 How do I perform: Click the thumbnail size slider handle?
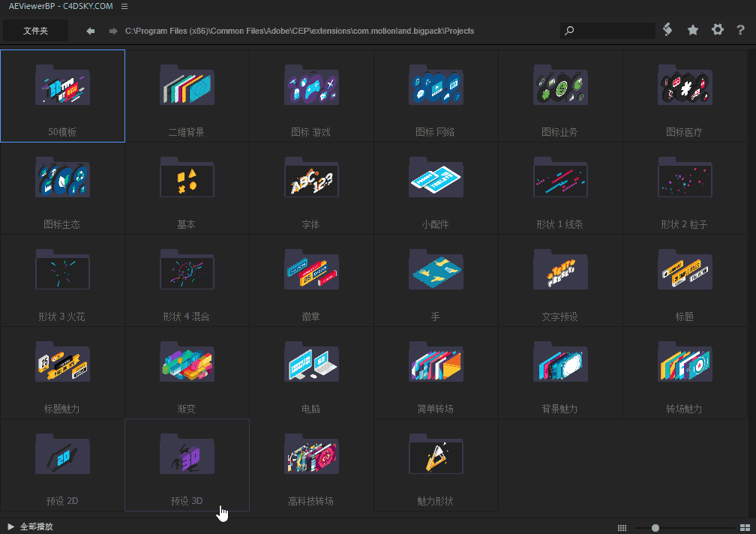[655, 528]
